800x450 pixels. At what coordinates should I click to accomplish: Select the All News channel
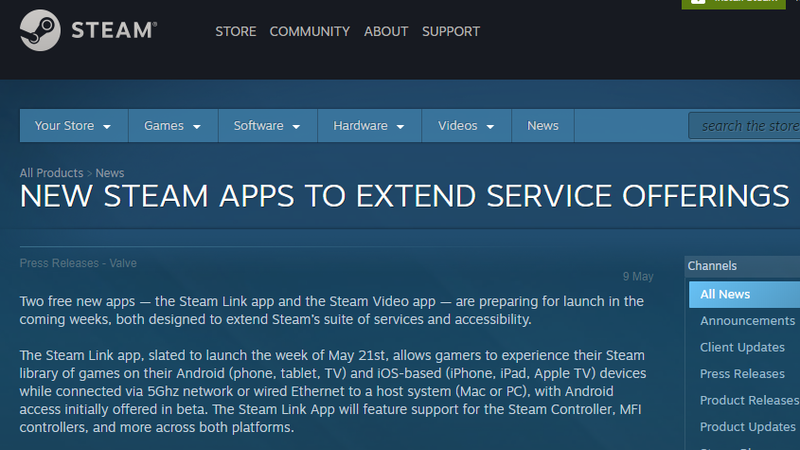(744, 294)
